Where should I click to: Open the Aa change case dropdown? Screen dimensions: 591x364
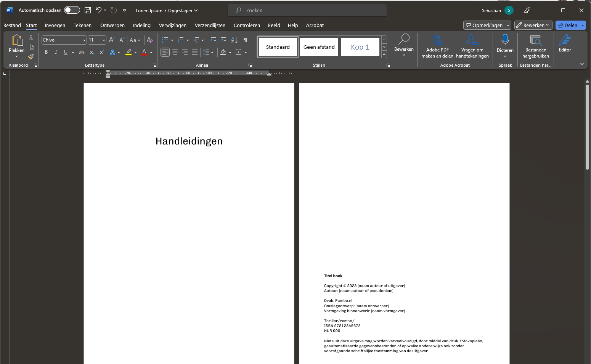click(135, 40)
